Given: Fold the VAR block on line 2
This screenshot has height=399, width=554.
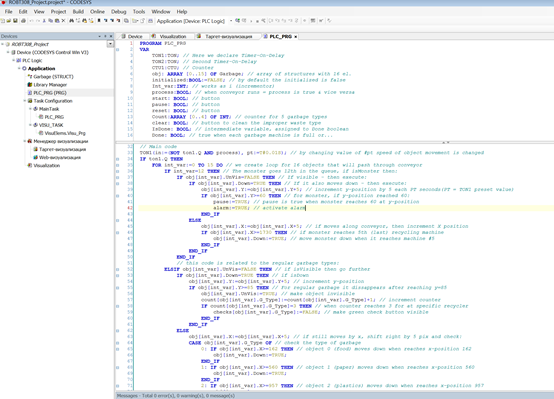Looking at the screenshot, I should click(118, 50).
